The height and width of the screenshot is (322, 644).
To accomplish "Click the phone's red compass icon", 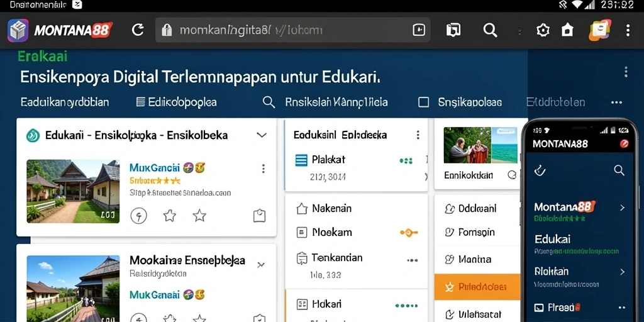I will [x=625, y=143].
